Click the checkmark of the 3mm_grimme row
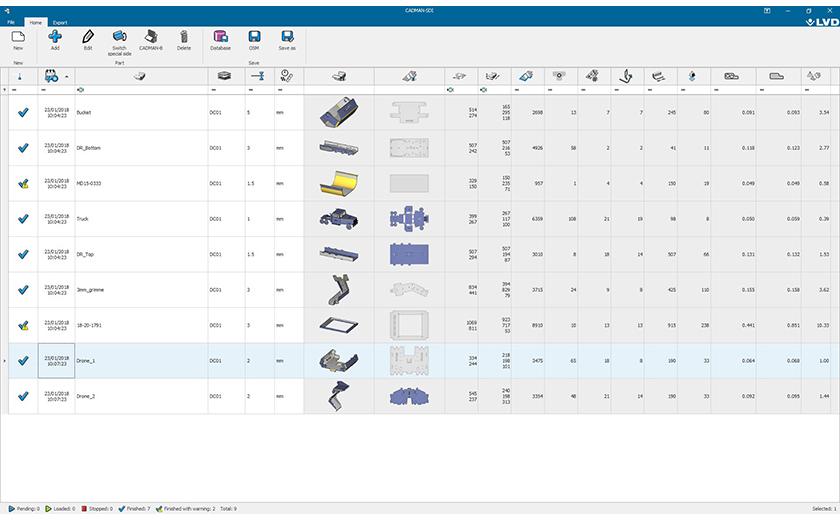 click(x=23, y=290)
